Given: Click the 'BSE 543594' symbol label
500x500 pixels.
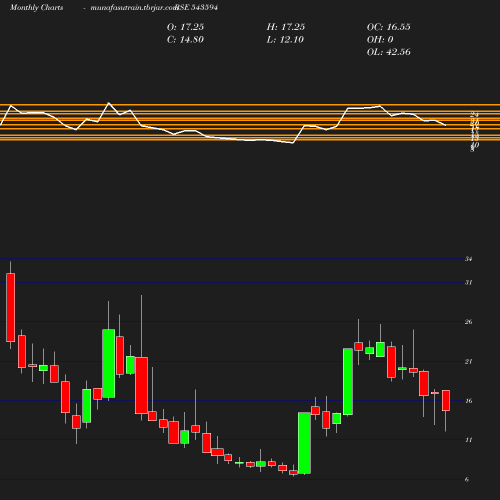Looking at the screenshot, I should (x=197, y=8).
